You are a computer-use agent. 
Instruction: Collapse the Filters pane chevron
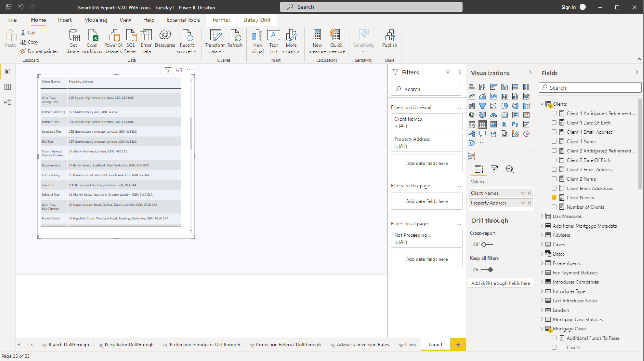pyautogui.click(x=460, y=72)
